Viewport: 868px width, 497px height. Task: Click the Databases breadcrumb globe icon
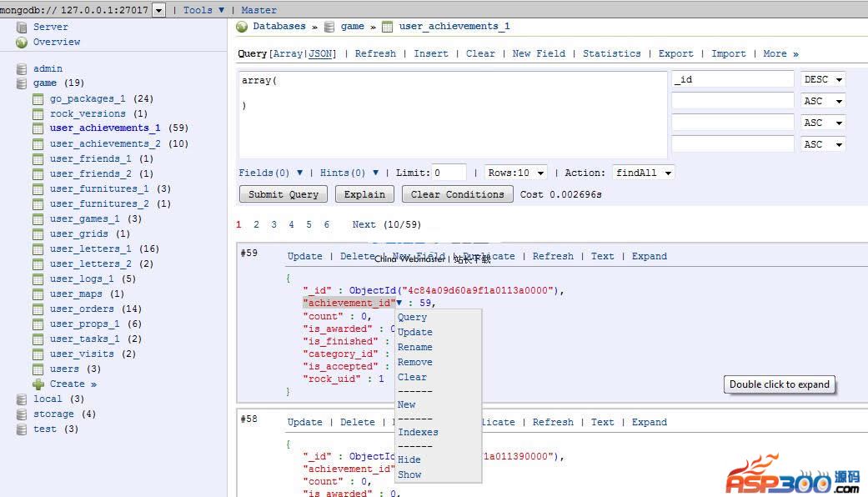[243, 27]
